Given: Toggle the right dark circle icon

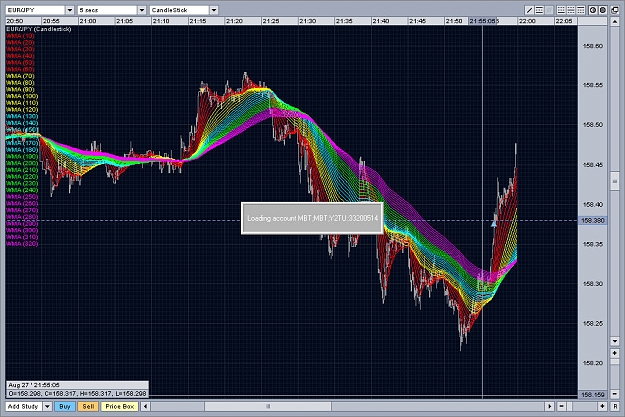Looking at the screenshot, I should [x=603, y=10].
